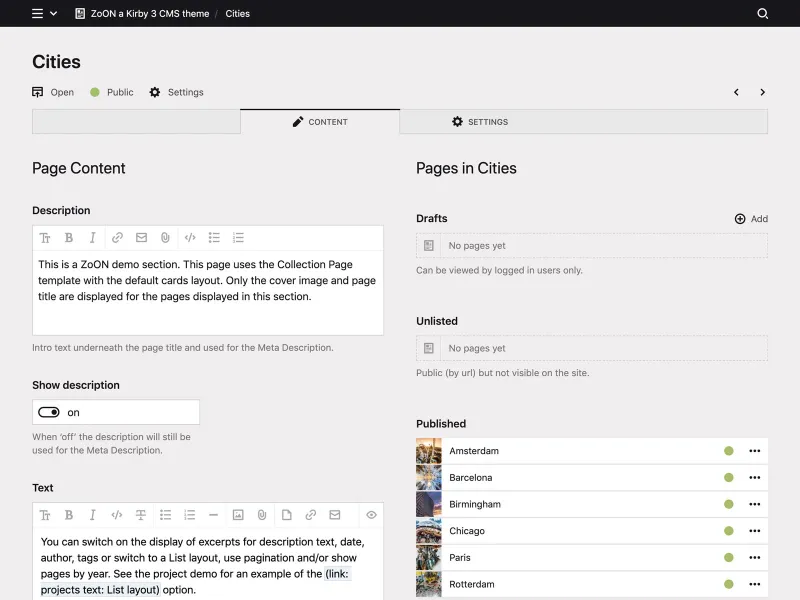Apply Bold formatting in the Description editor
The width and height of the screenshot is (800, 600).
(68, 237)
